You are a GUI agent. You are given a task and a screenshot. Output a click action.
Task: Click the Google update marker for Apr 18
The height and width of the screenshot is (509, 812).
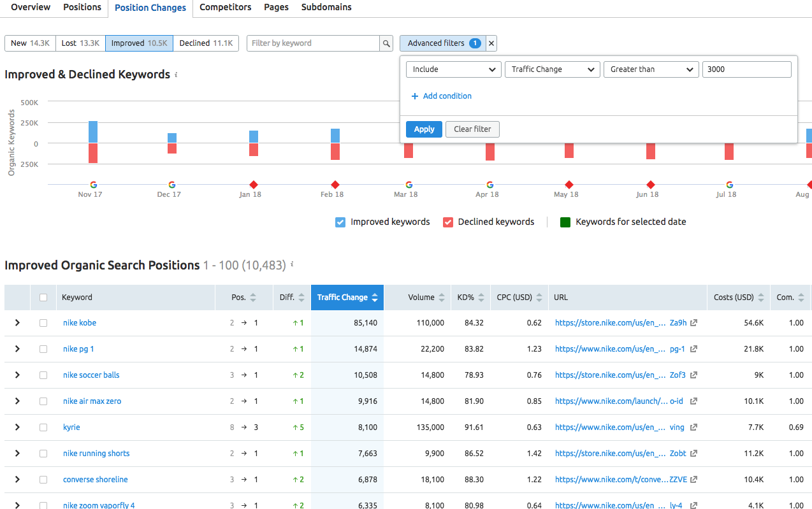coord(490,184)
